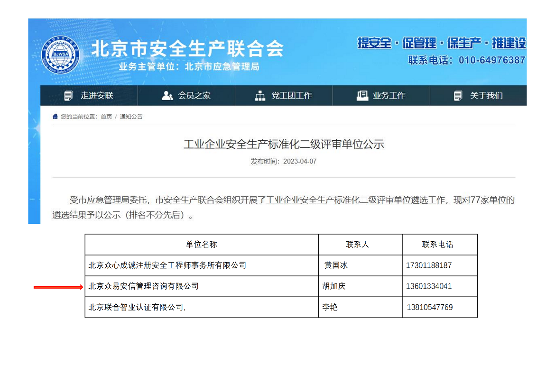The image size is (555, 392).
Task: Click phone number 17301188187
Action: pos(429,265)
